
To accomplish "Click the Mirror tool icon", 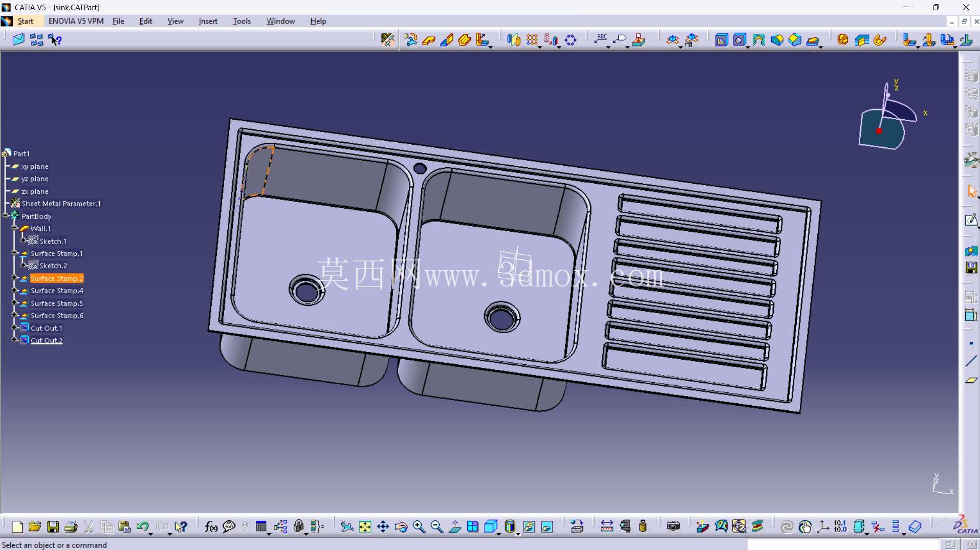I will click(514, 40).
